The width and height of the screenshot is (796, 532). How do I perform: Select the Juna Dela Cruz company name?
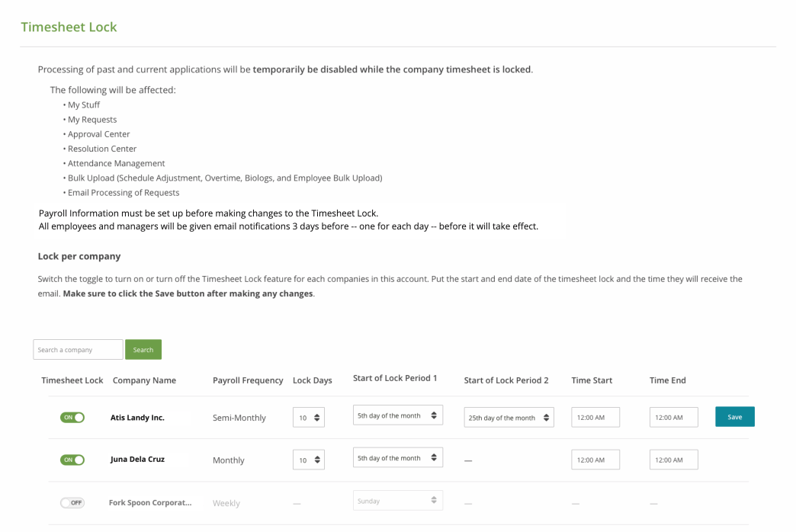pos(137,460)
